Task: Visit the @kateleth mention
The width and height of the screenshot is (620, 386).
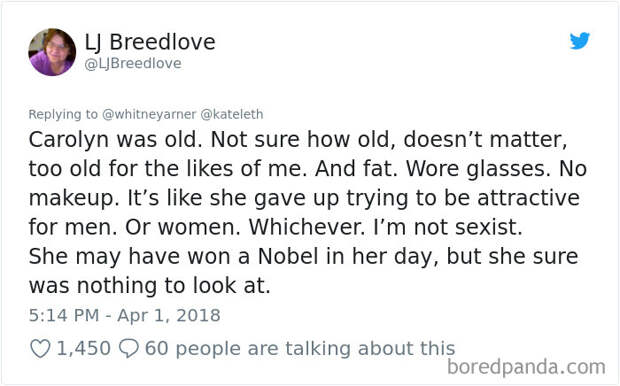Action: point(232,114)
